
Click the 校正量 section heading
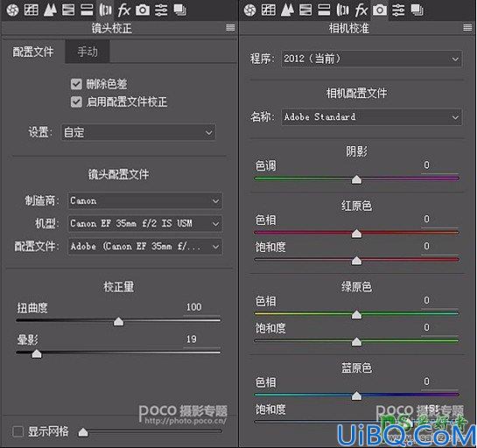[x=119, y=287]
